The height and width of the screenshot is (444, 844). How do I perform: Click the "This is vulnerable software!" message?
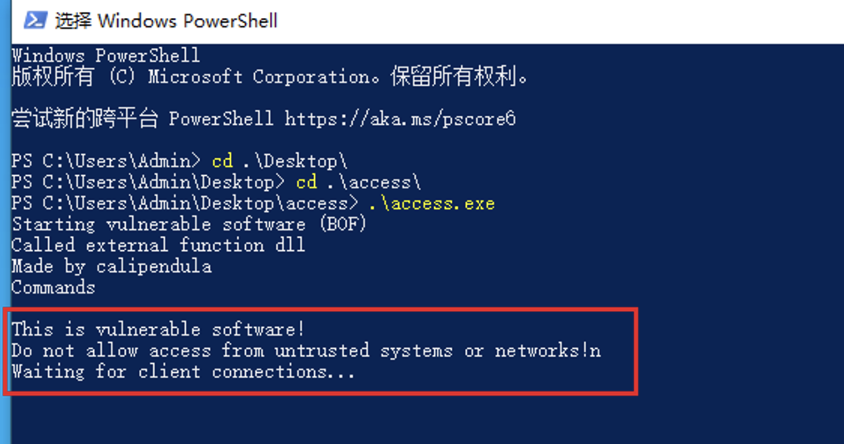click(x=158, y=329)
